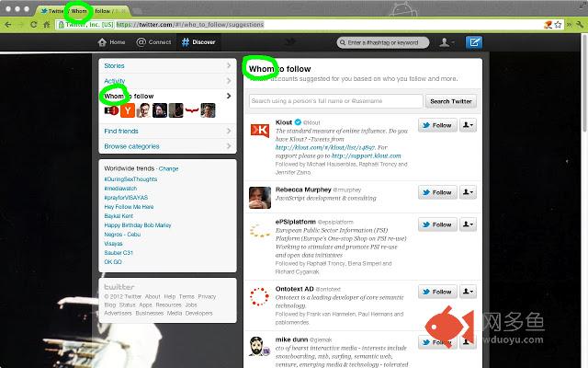The height and width of the screenshot is (368, 588).
Task: Click footer Privacy link
Action: tap(207, 296)
